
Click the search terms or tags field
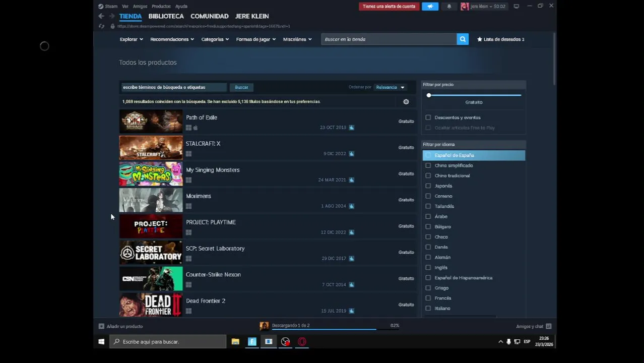[174, 87]
